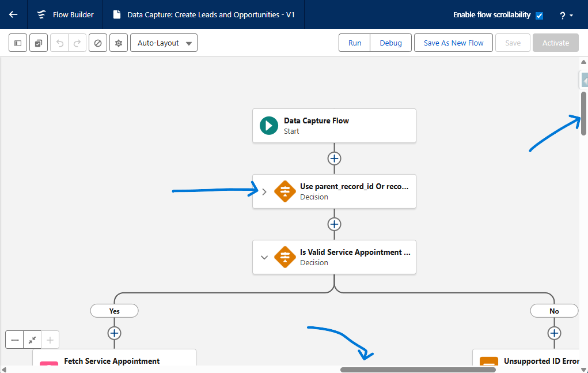Image resolution: width=588 pixels, height=373 pixels.
Task: Click the Debug button
Action: pos(390,43)
